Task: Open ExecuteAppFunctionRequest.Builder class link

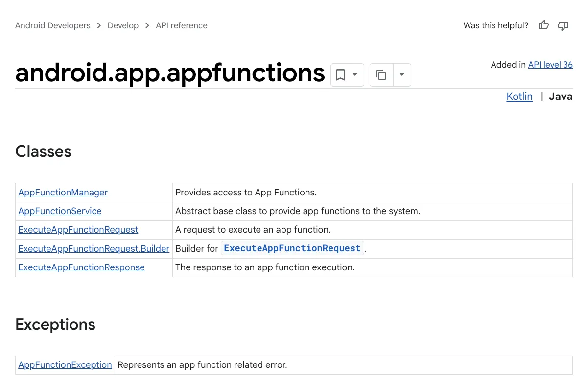Action: coord(94,249)
